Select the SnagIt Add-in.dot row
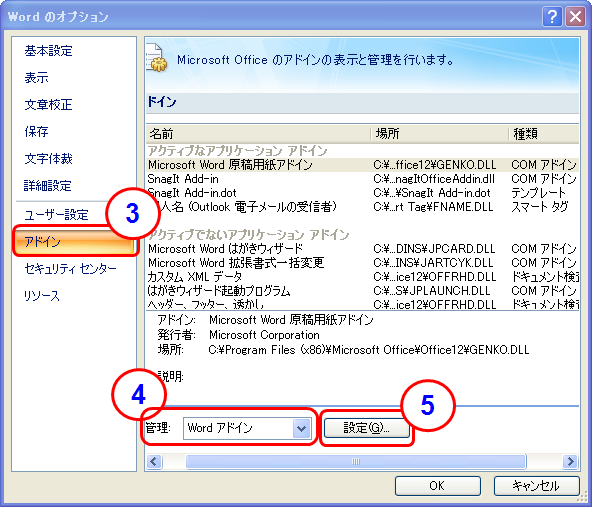 coord(362,193)
